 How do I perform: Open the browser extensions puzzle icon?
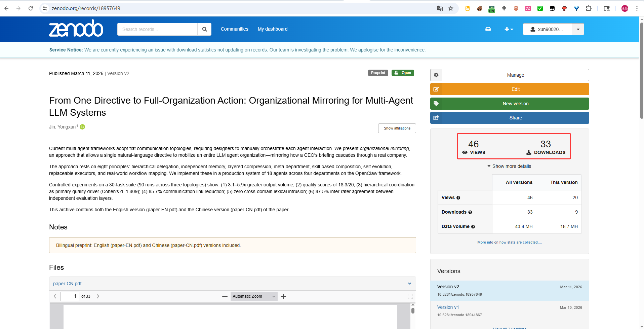[589, 8]
